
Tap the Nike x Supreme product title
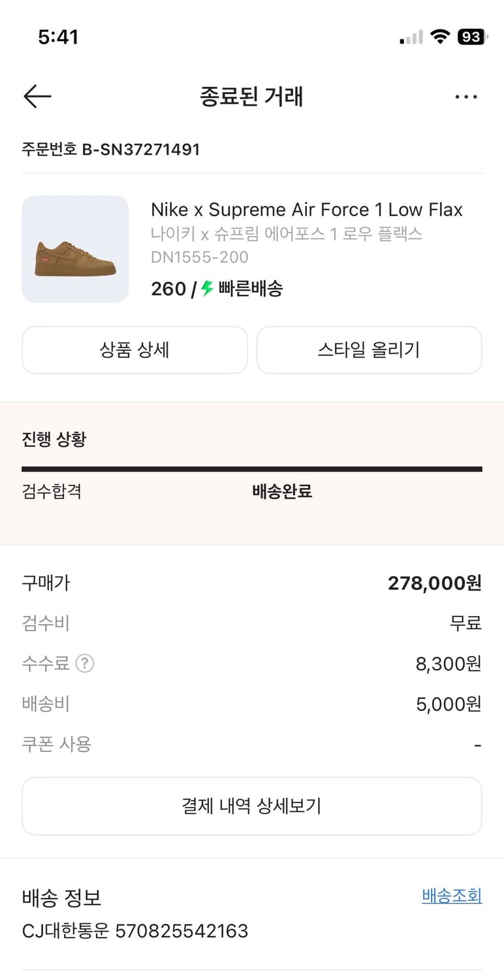coord(306,210)
